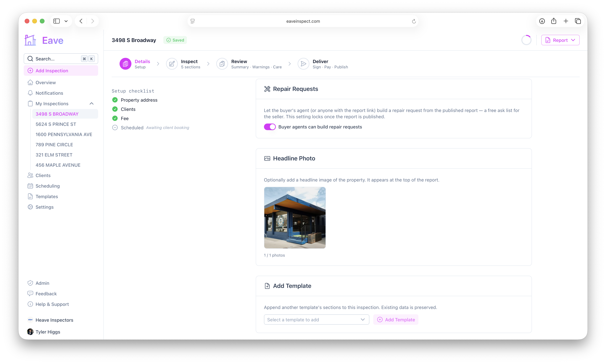
Task: Click the Property address green check
Action: click(x=115, y=100)
